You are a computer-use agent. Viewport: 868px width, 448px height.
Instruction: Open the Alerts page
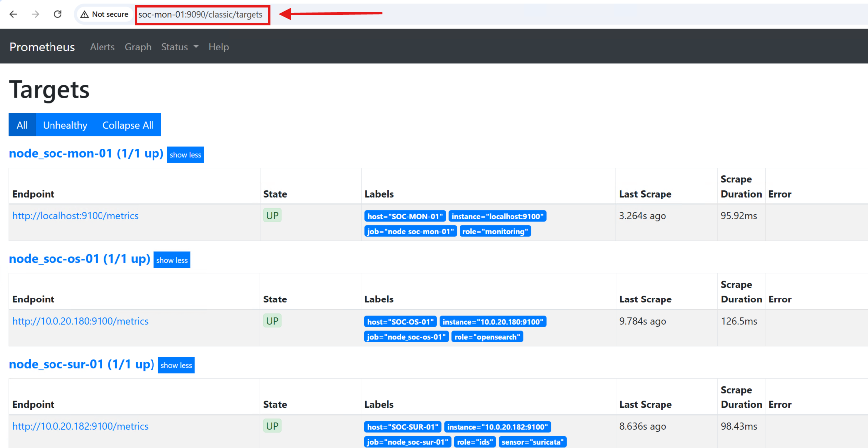click(x=102, y=47)
